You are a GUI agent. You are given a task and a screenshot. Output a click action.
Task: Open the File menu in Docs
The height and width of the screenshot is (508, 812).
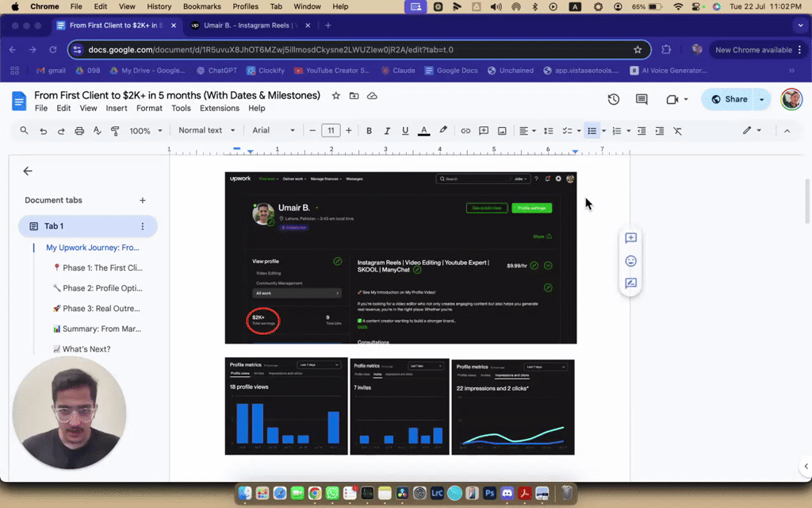[x=41, y=108]
